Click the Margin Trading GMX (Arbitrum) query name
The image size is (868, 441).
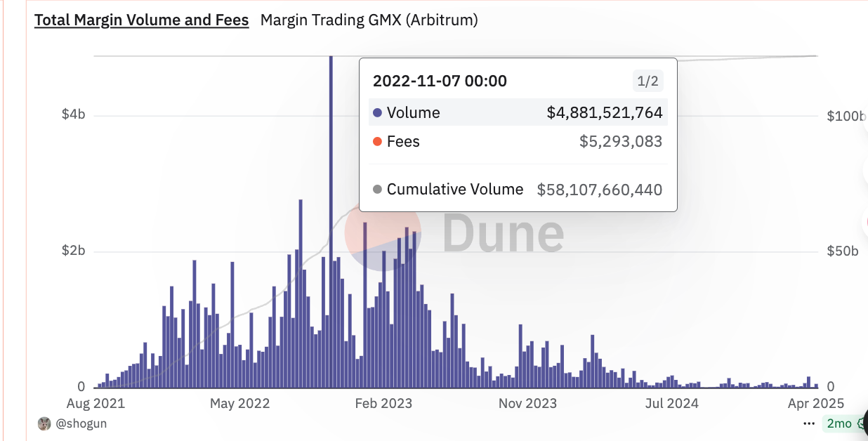369,20
